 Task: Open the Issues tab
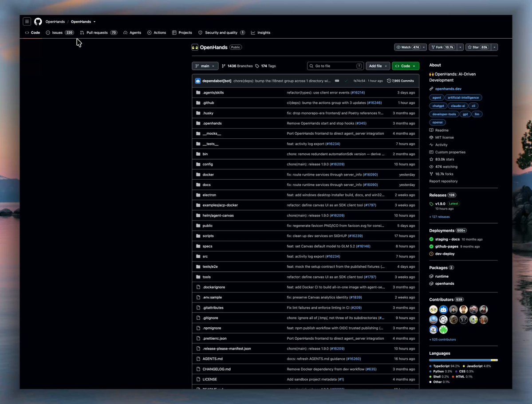[x=60, y=32]
